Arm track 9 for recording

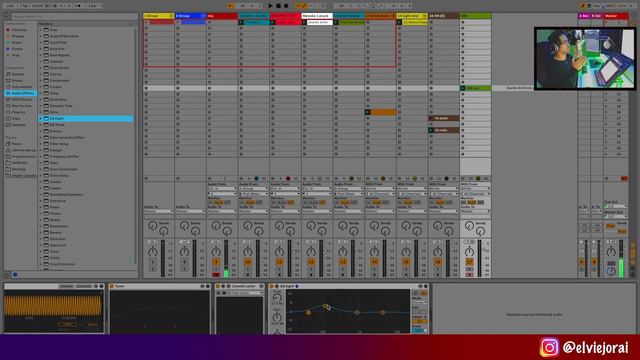coord(216,275)
